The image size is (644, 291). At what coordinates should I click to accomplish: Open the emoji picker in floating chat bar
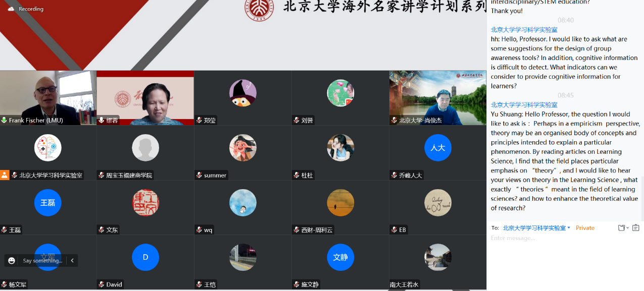pos(12,261)
